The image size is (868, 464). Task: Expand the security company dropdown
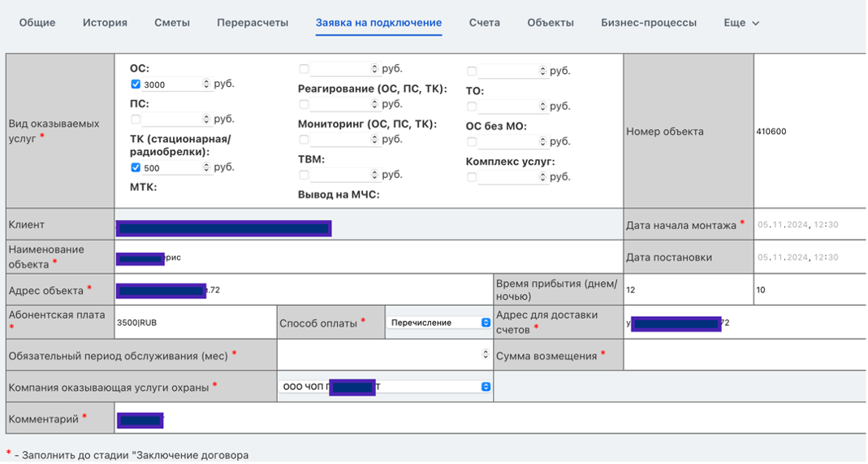(385, 387)
